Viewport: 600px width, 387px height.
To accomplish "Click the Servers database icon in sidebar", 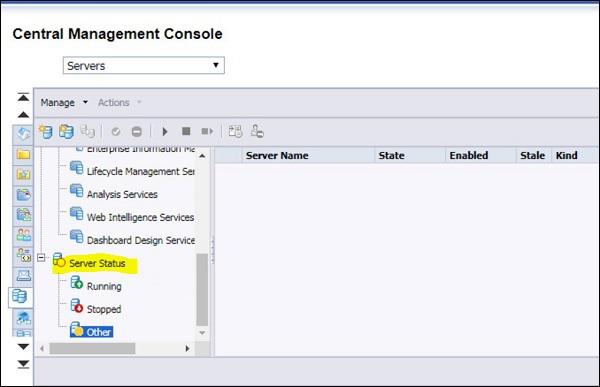I will [x=20, y=296].
